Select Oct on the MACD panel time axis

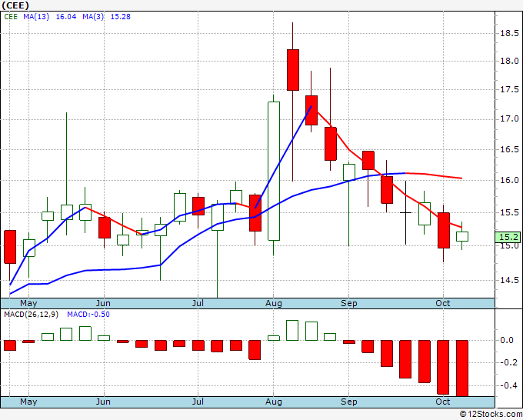coord(442,402)
